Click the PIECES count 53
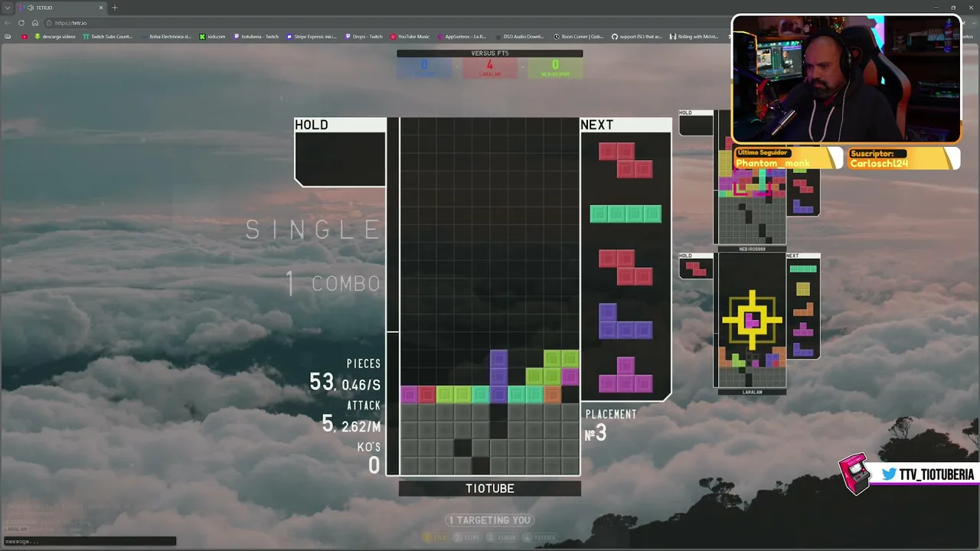This screenshot has width=980, height=551. click(322, 381)
